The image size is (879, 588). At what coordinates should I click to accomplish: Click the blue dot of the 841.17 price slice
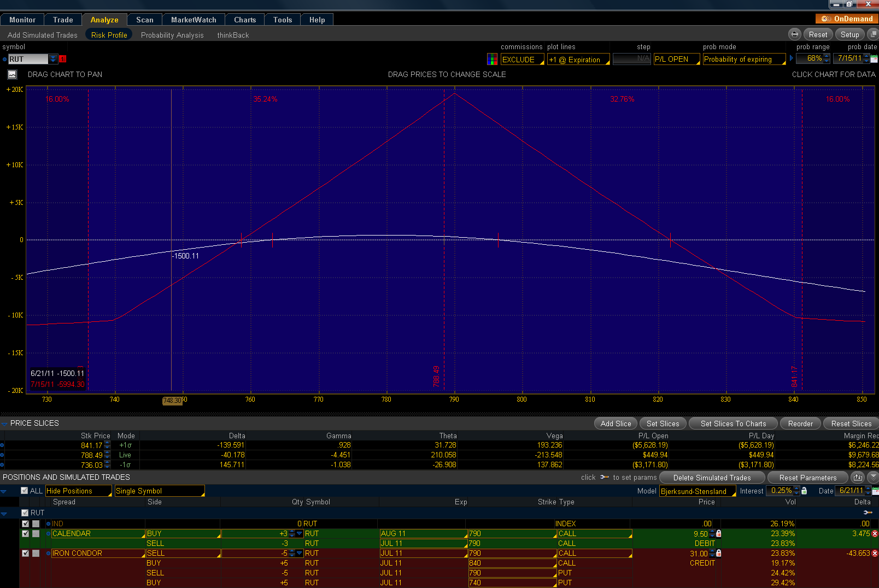(x=2, y=445)
